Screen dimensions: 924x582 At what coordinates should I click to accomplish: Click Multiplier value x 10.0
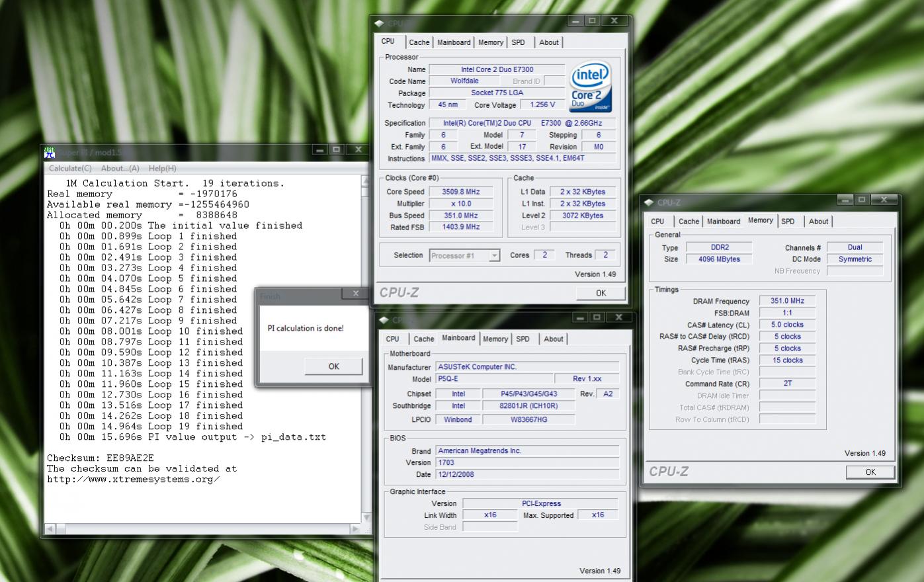coord(461,204)
